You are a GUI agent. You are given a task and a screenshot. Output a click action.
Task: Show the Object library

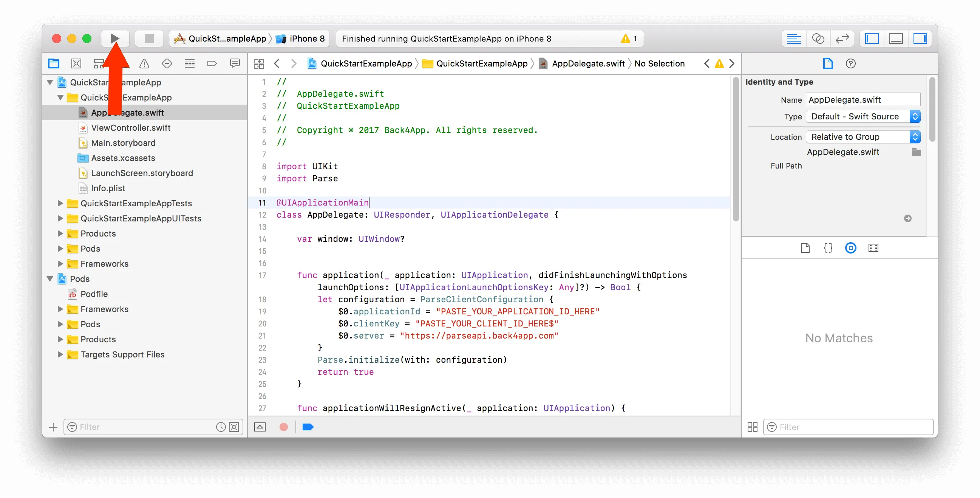click(x=851, y=248)
